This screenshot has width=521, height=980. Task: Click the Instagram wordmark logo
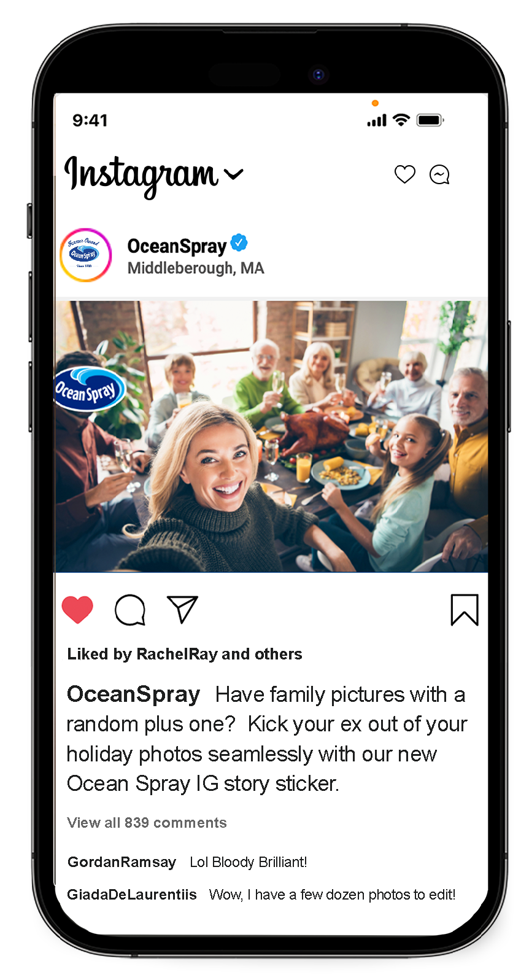(141, 176)
